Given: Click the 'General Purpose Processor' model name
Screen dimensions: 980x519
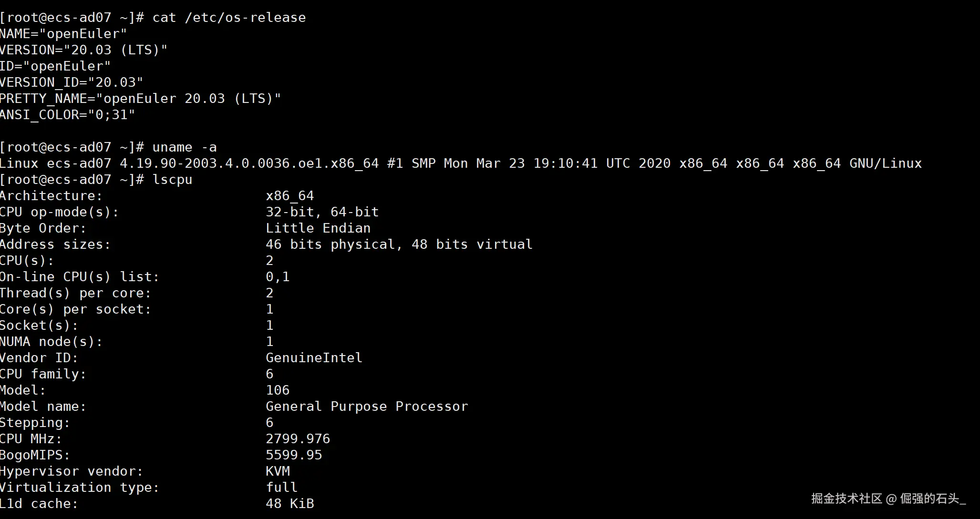Looking at the screenshot, I should [x=367, y=407].
